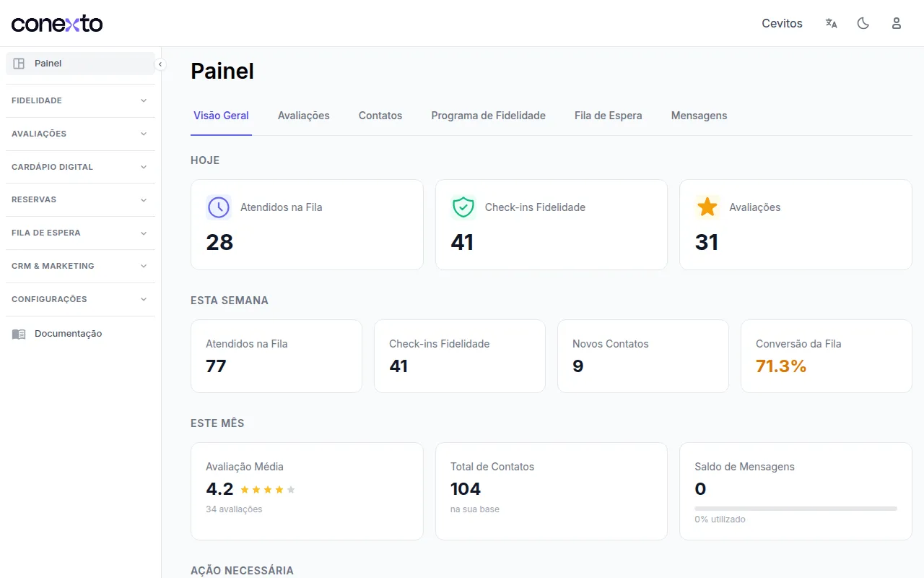The height and width of the screenshot is (578, 924).
Task: Click the 28 value for Atendidos na Fila
Action: click(x=219, y=242)
